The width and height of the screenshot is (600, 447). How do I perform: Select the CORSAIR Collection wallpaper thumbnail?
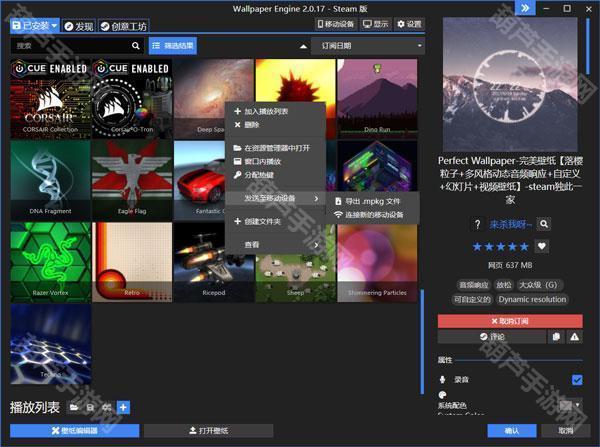(51, 98)
